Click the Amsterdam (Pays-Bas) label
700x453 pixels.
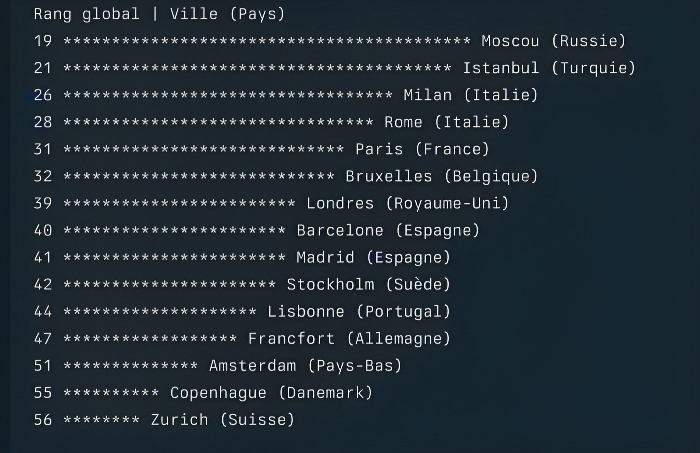coord(305,365)
